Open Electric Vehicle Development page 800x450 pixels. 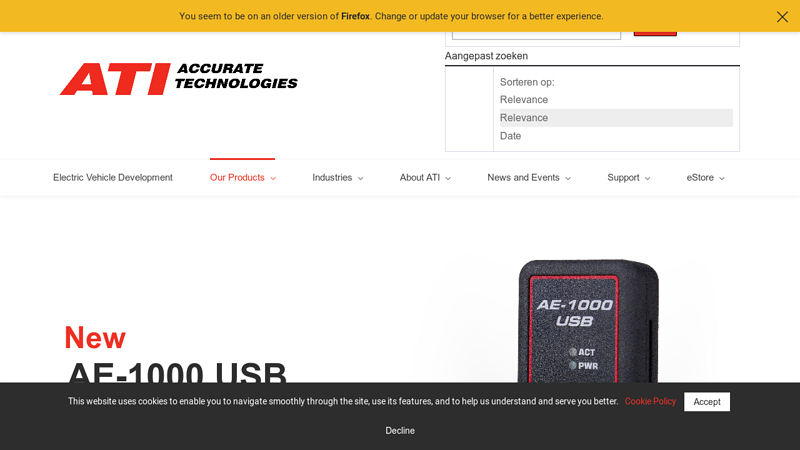[x=113, y=178]
